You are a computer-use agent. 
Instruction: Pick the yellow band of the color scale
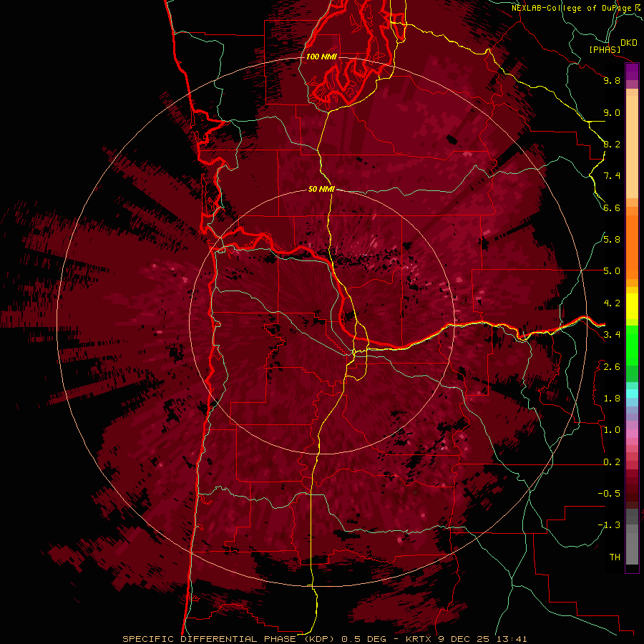[632, 306]
